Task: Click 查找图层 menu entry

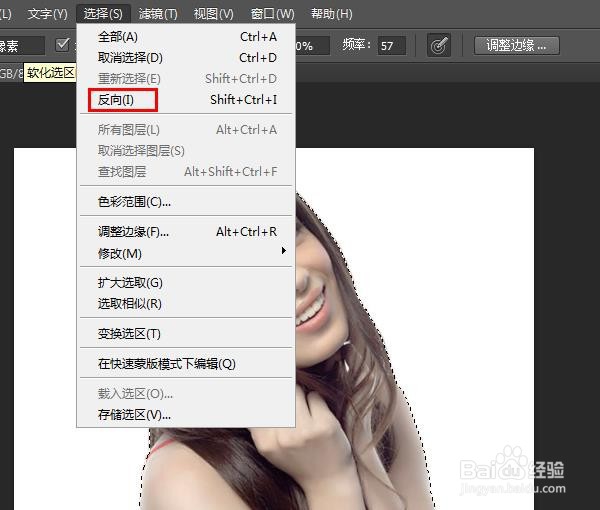Action: click(x=186, y=172)
